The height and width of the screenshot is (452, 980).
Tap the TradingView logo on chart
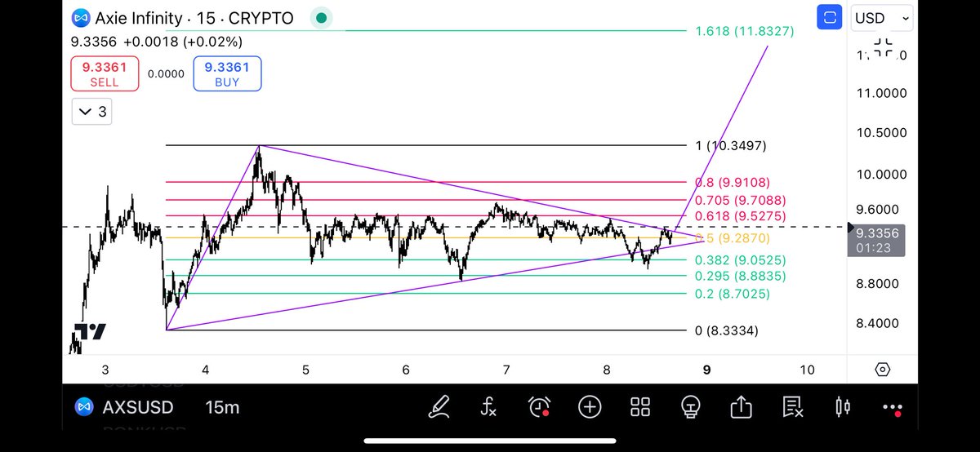coord(90,332)
